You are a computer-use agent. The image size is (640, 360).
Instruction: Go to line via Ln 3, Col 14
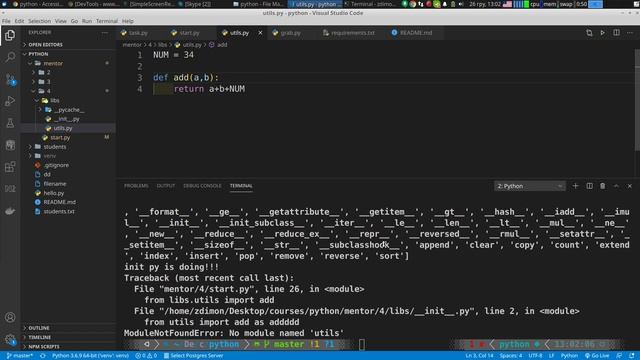pyautogui.click(x=479, y=356)
